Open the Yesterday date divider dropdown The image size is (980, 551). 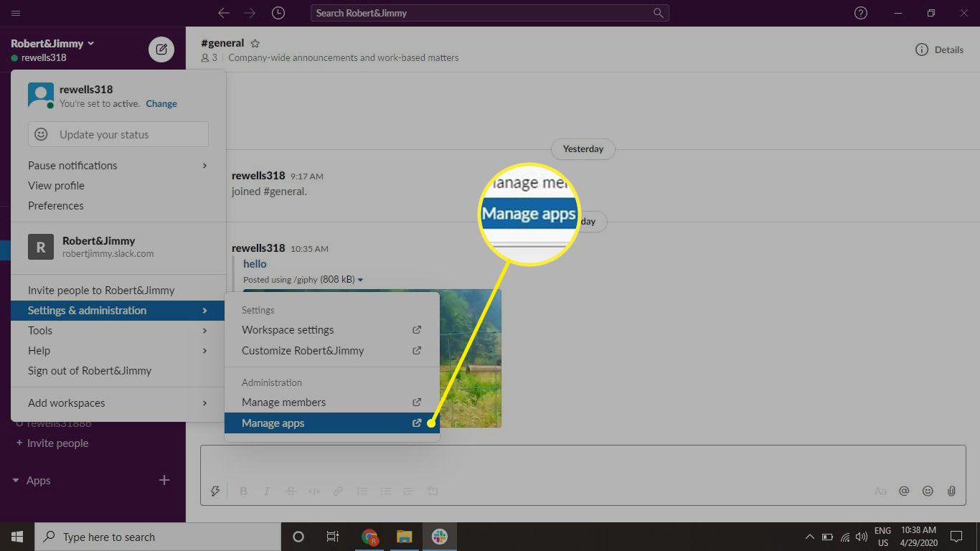[583, 149]
